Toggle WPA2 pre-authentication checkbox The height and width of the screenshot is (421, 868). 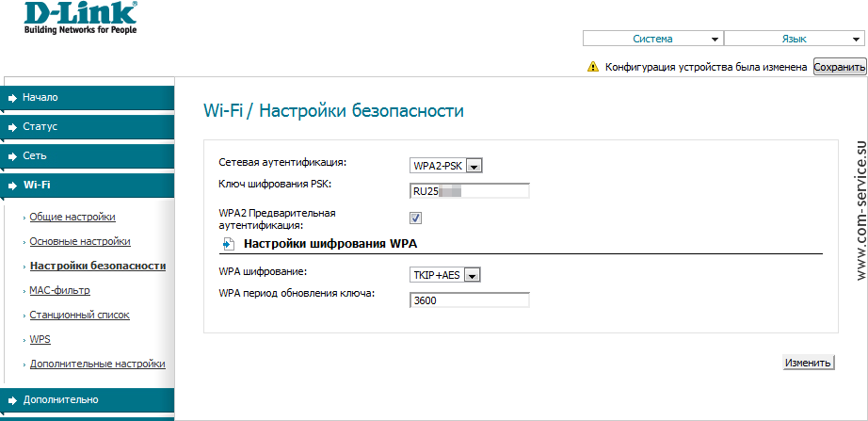415,219
